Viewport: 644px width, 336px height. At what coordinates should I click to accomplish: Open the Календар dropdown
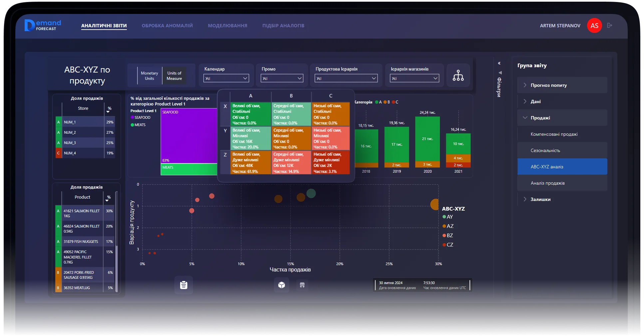coord(226,79)
